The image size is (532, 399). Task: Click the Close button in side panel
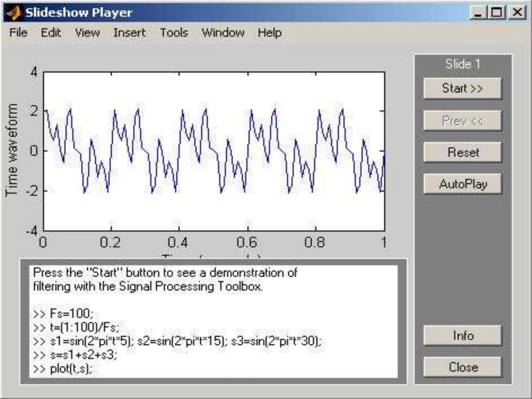click(462, 367)
